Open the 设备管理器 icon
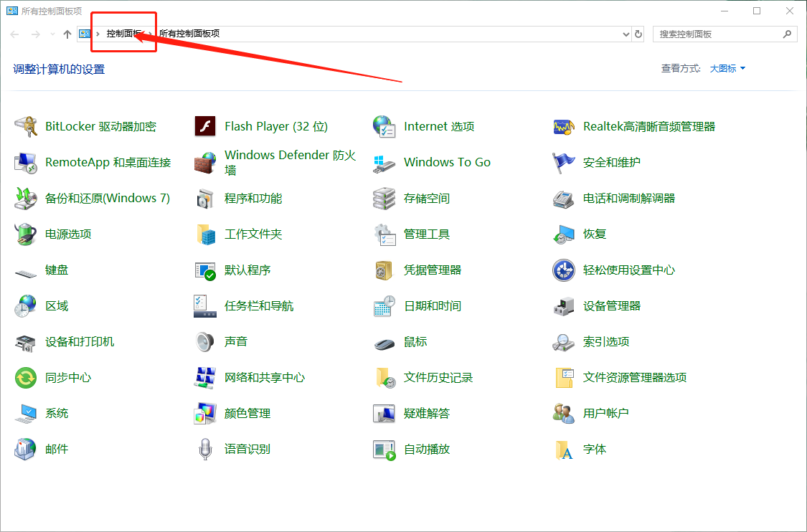807x532 pixels. tap(564, 306)
